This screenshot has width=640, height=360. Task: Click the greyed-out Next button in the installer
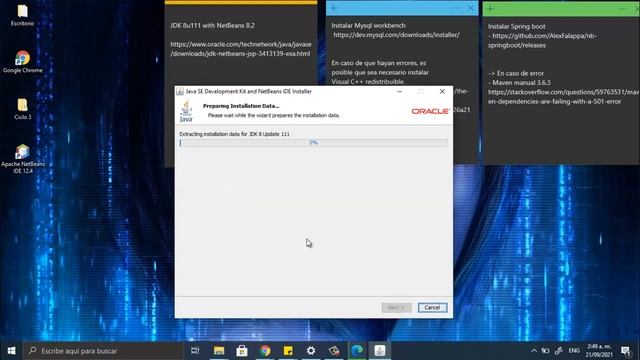point(396,307)
